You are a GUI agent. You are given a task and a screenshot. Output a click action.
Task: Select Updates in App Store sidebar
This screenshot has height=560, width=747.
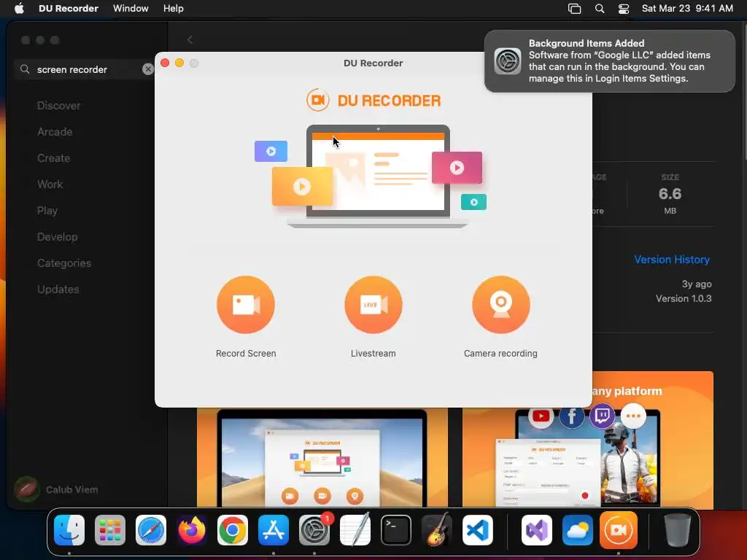58,289
